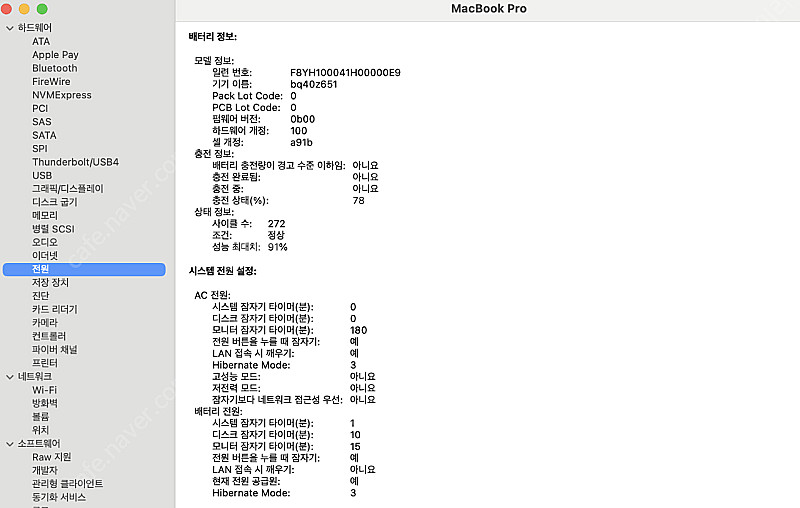The width and height of the screenshot is (800, 508).
Task: Open the 방화벽 entry
Action: [45, 403]
